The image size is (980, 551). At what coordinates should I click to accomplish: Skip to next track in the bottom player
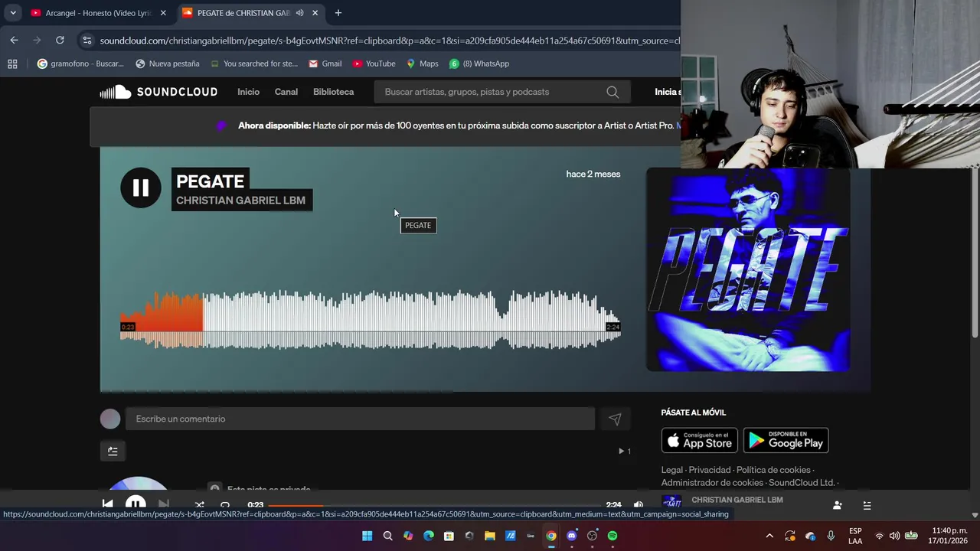[x=163, y=504]
